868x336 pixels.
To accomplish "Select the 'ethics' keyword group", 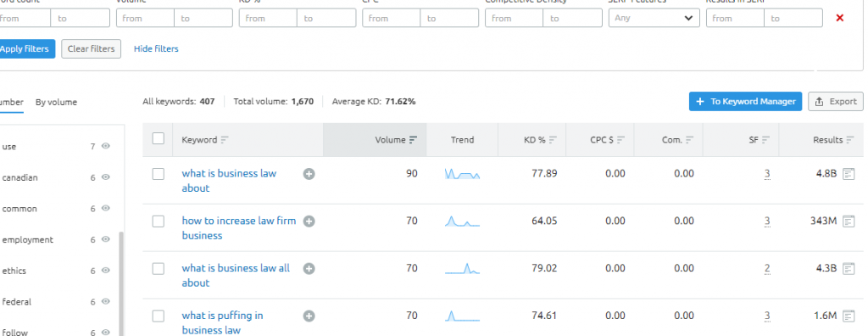I will click(14, 271).
